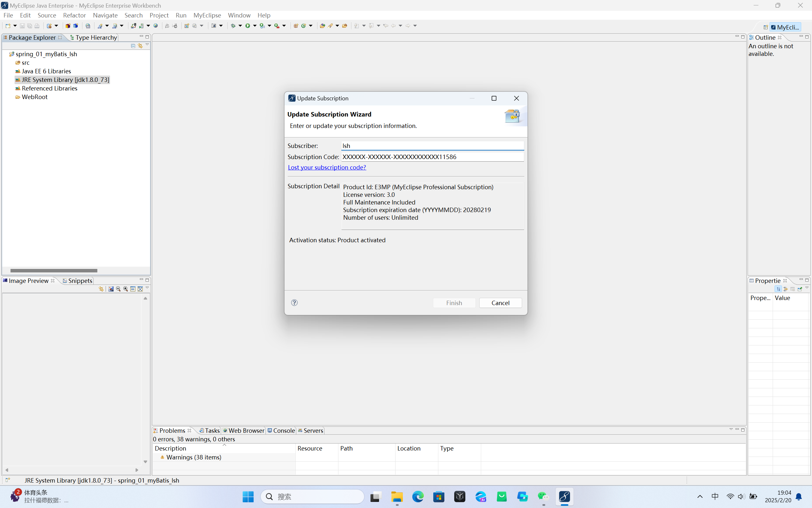Click the Finish button in dialog
The image size is (812, 508).
454,303
